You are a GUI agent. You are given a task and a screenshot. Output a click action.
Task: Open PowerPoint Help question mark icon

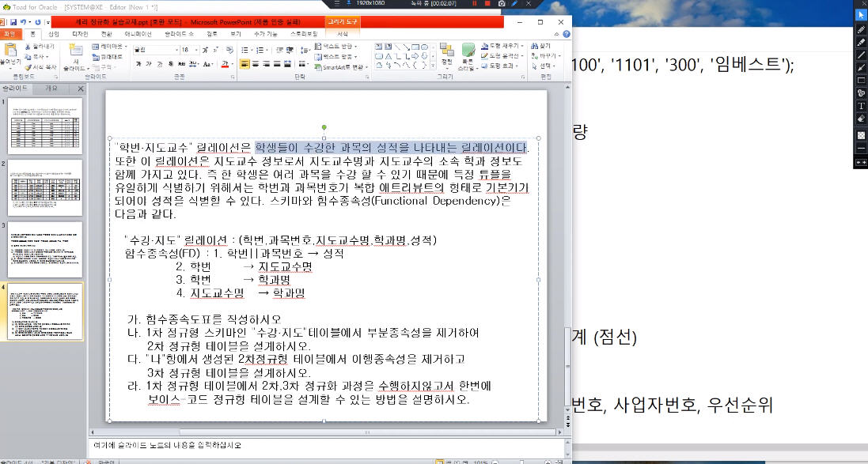(x=567, y=34)
